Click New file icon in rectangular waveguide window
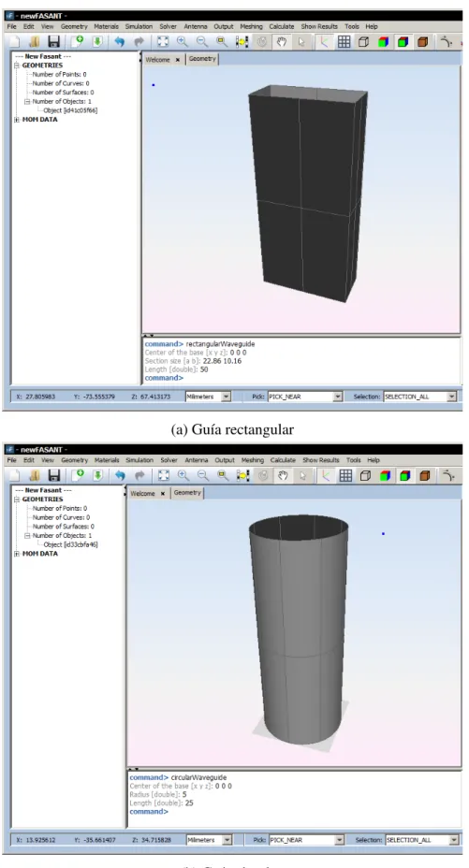 pos(14,41)
